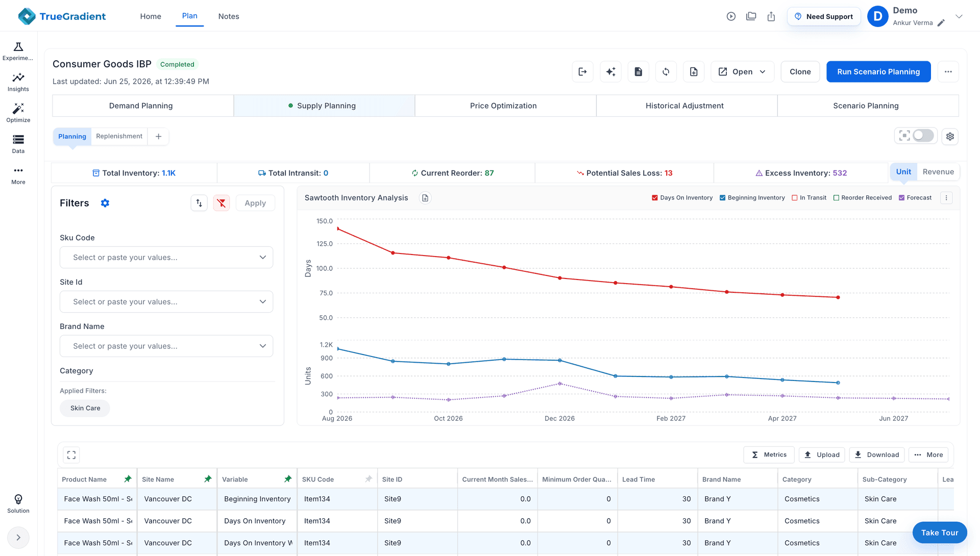Click the table Upload button

[822, 455]
